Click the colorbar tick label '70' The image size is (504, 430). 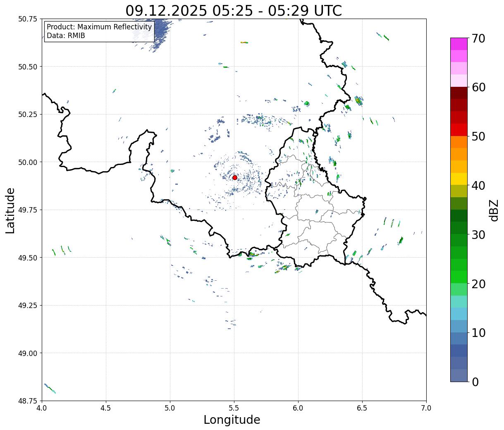(x=478, y=38)
